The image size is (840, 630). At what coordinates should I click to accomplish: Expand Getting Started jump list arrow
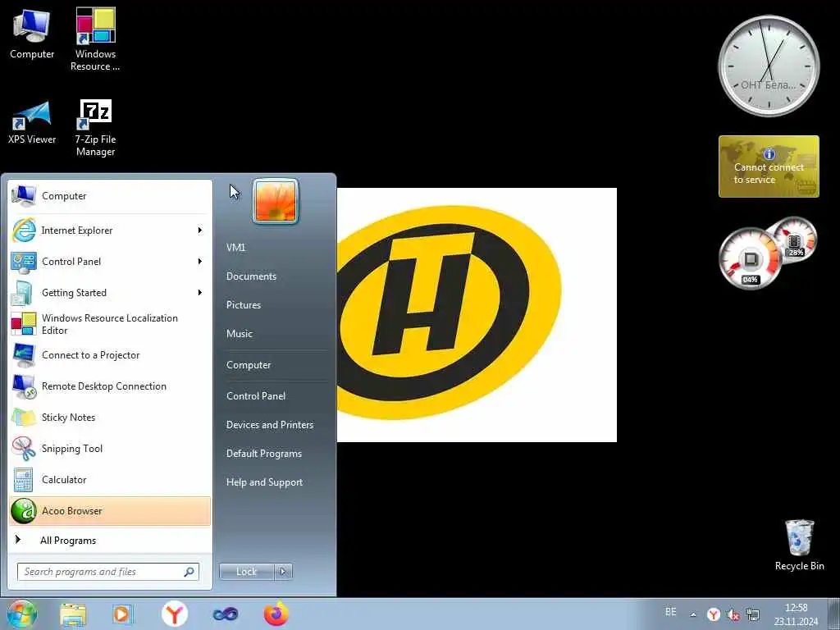coord(200,293)
